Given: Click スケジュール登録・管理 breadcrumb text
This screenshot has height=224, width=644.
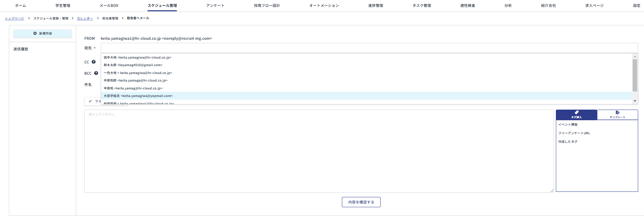Looking at the screenshot, I should pyautogui.click(x=51, y=18).
